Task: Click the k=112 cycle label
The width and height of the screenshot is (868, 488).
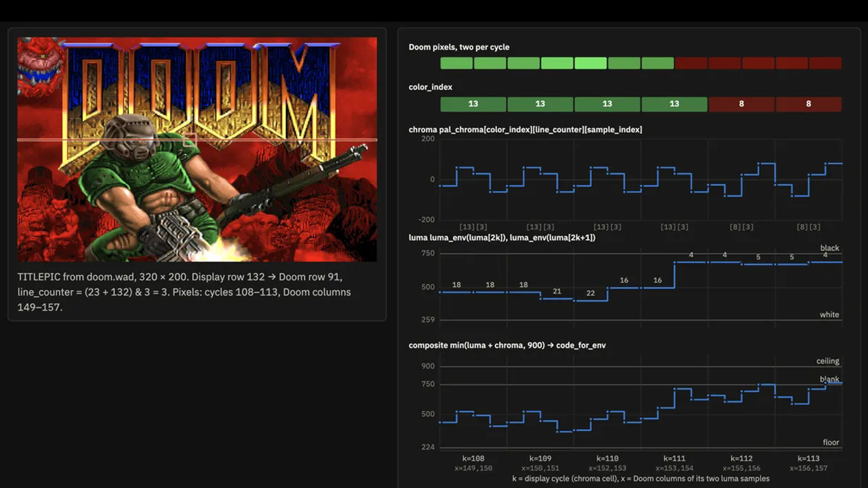Action: [x=741, y=458]
